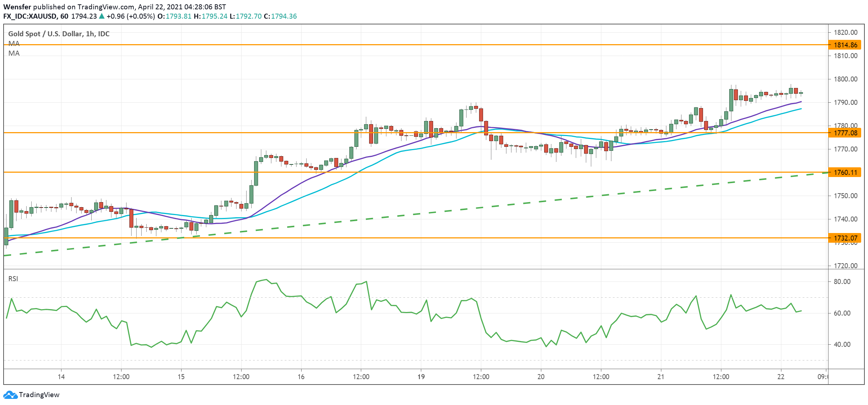Screen dimensions: 868x405
Task: Click the RSI indicator label
Action: [13, 279]
